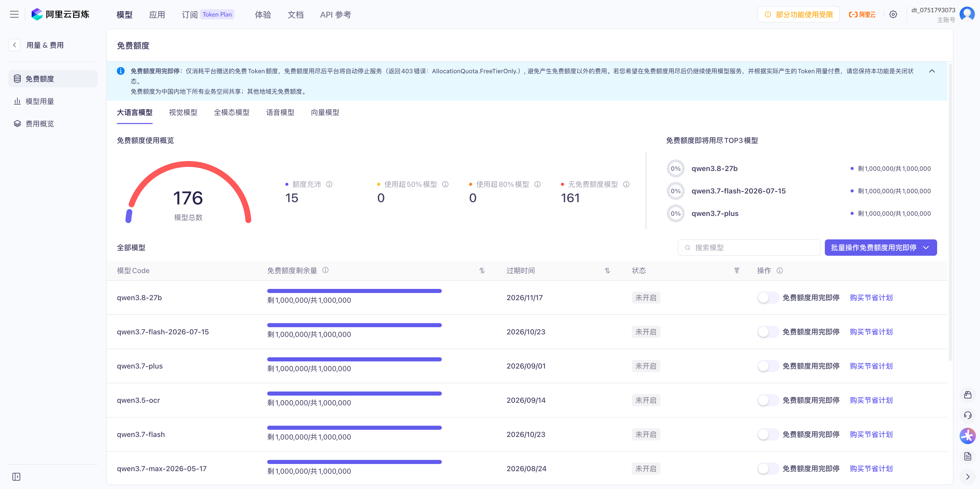The height and width of the screenshot is (489, 980).
Task: Open the document floating icon
Action: click(x=968, y=456)
